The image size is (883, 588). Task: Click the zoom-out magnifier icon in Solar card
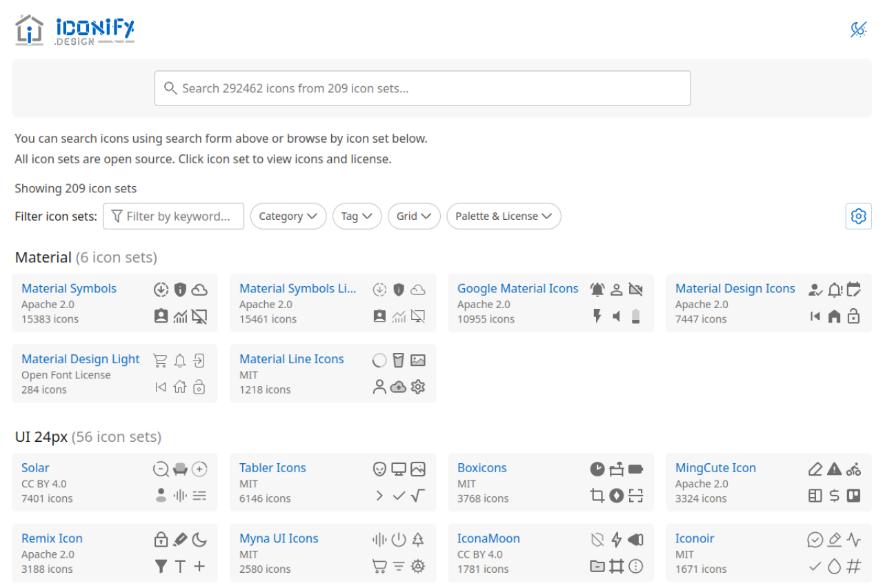[161, 469]
